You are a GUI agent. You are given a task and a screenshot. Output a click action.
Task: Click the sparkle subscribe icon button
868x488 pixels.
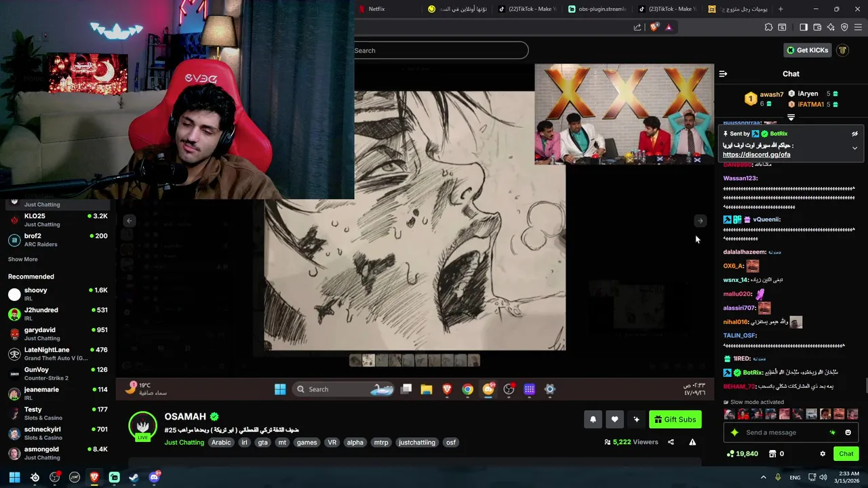click(636, 420)
